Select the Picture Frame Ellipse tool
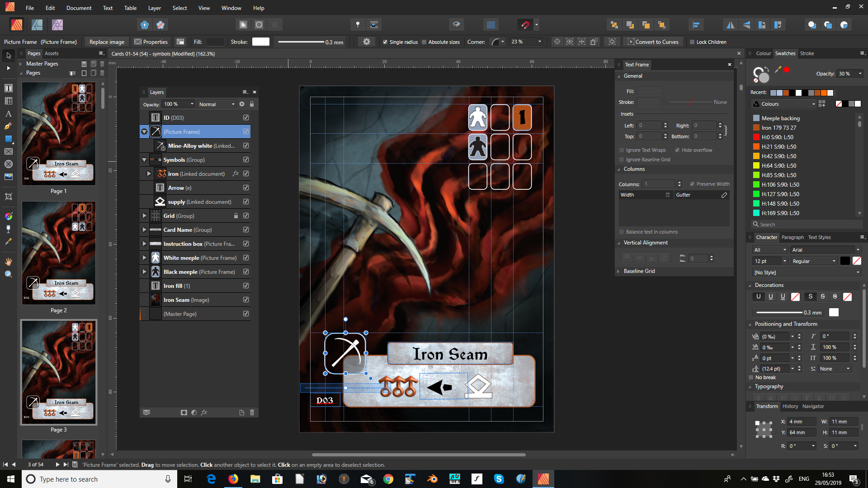Image resolution: width=868 pixels, height=488 pixels. click(x=9, y=164)
